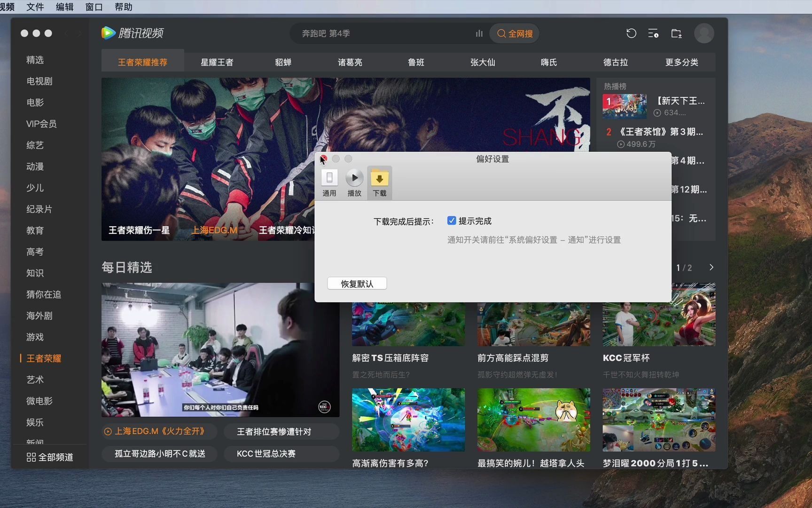Open 全部频道 all channels

pyautogui.click(x=50, y=457)
